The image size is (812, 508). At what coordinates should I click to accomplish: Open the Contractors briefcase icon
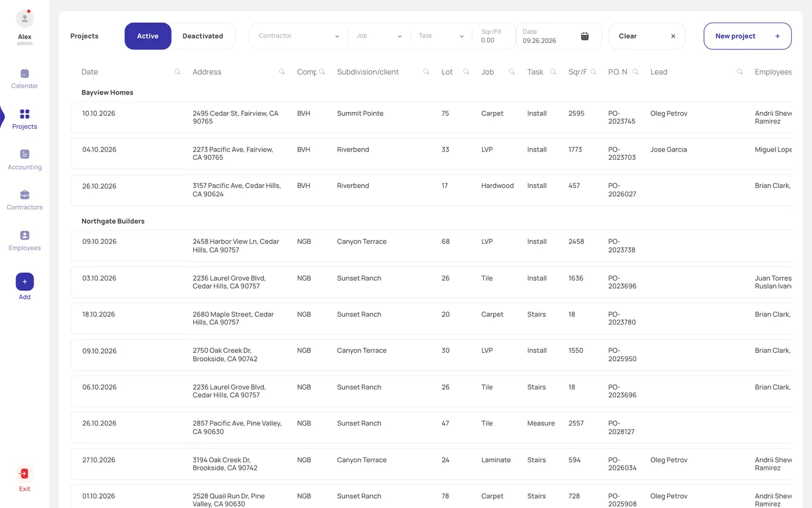[x=24, y=194]
